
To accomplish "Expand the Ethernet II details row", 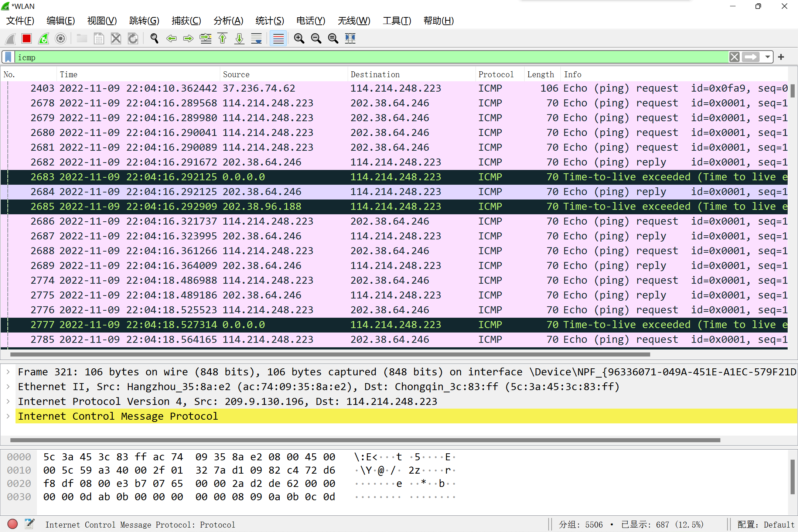I will point(8,386).
